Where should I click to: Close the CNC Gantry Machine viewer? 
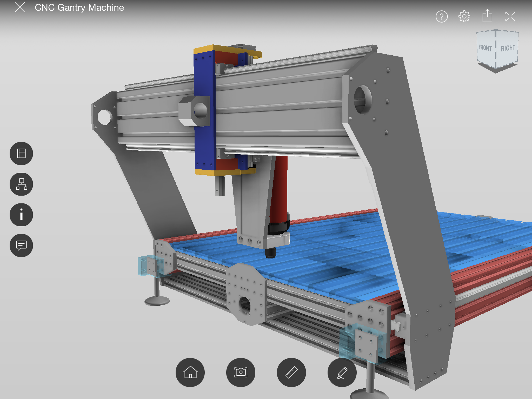[20, 7]
